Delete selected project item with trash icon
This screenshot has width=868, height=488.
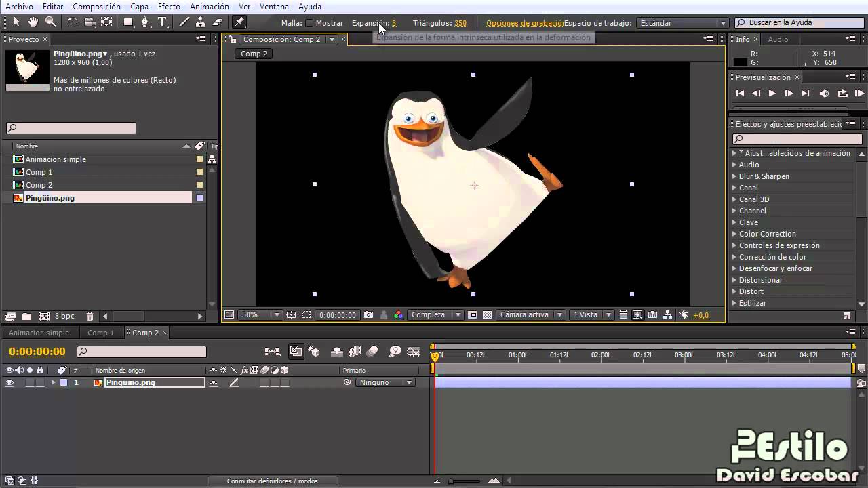coord(90,317)
